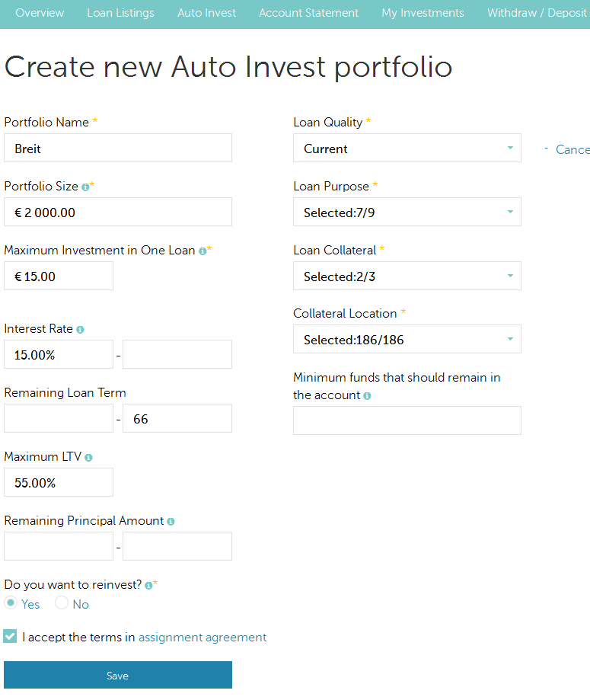This screenshot has height=700, width=590.
Task: Switch to the My Investments tab
Action: tap(423, 13)
